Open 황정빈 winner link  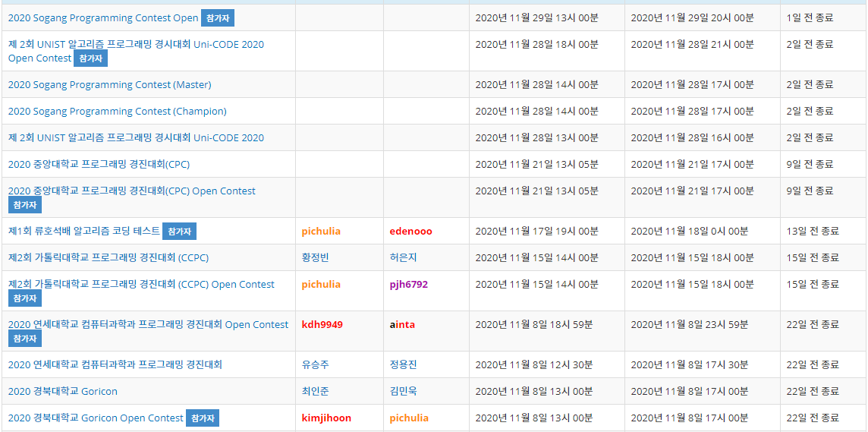(316, 257)
